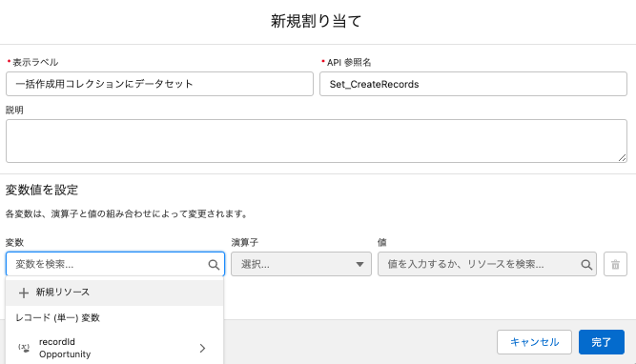Click the resize handle of 説明 box
This screenshot has width=636, height=364.
click(x=623, y=157)
